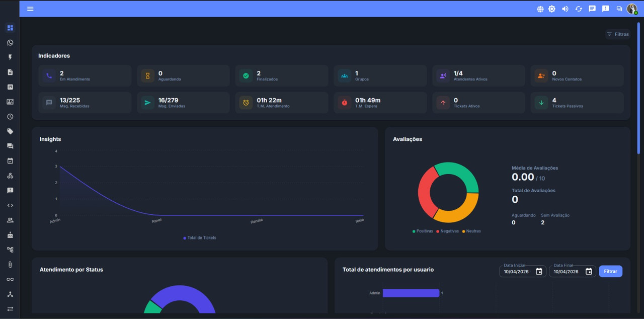The height and width of the screenshot is (319, 644).
Task: Open the infinity icon in sidebar
Action: 10,279
